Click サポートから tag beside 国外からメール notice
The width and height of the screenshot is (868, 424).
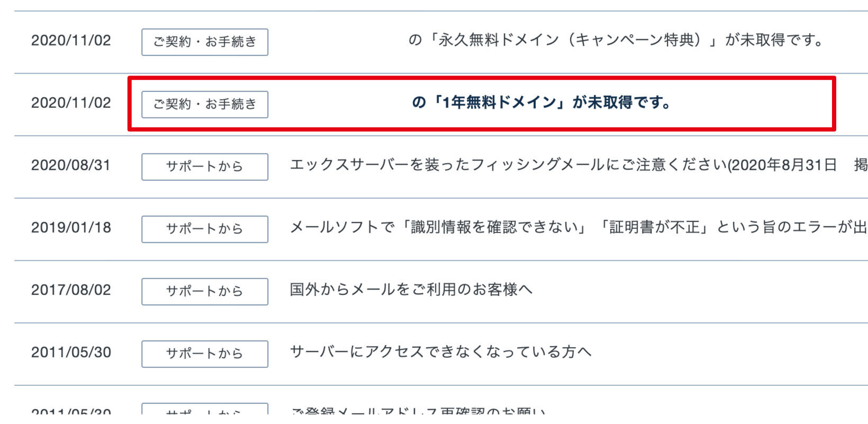(205, 291)
